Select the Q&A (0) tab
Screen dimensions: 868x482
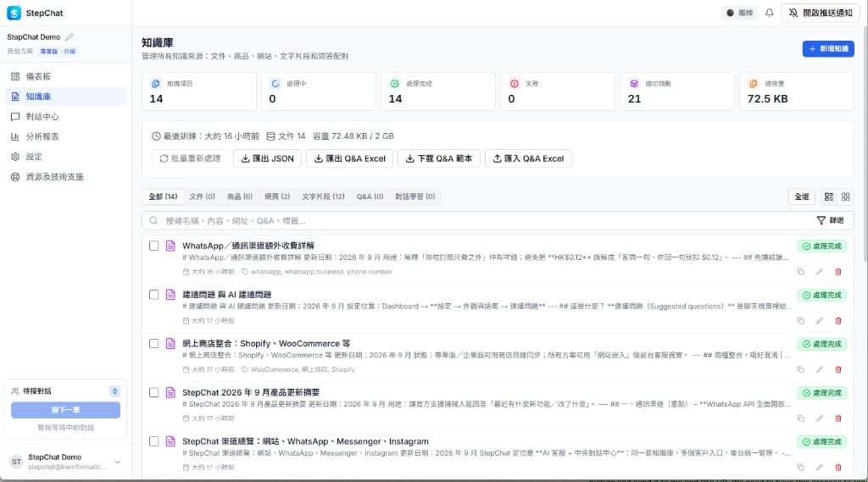(370, 197)
